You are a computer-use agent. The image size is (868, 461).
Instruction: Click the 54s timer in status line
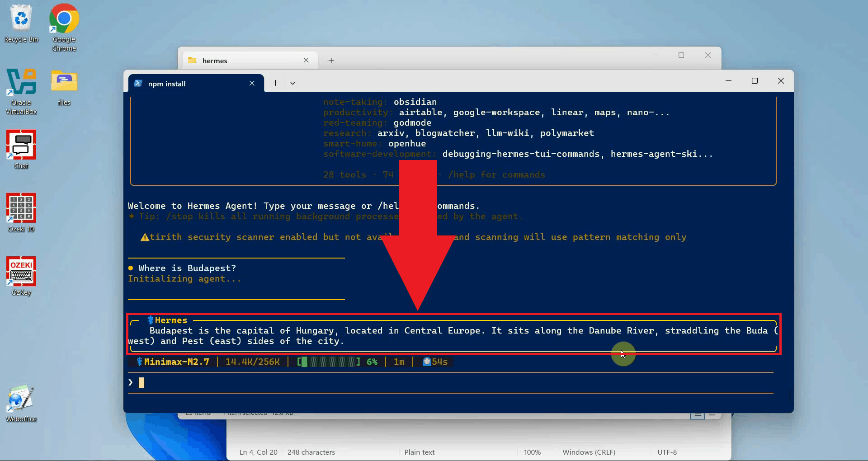[440, 362]
